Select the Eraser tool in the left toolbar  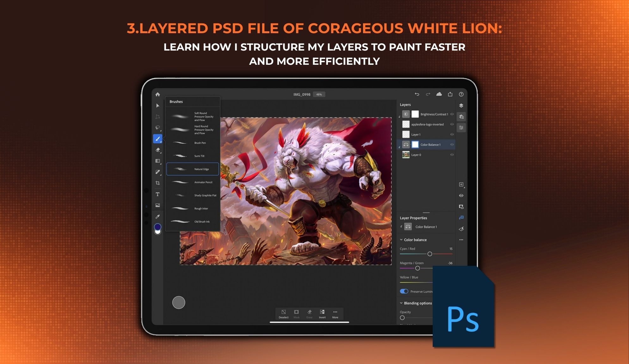[157, 150]
